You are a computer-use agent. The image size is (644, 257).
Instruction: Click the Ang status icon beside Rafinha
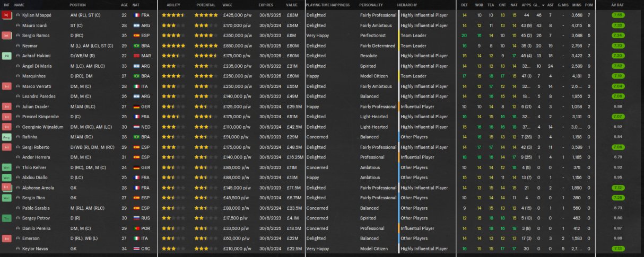click(x=6, y=137)
